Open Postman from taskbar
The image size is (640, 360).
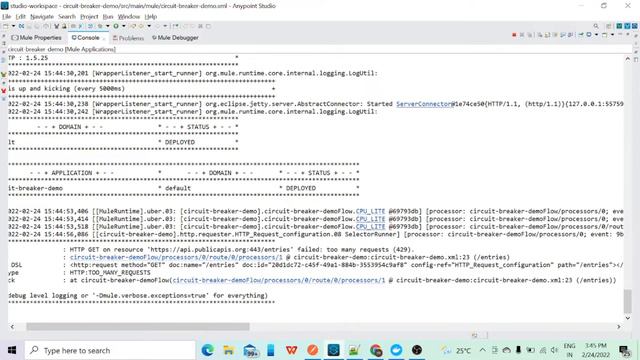313,350
